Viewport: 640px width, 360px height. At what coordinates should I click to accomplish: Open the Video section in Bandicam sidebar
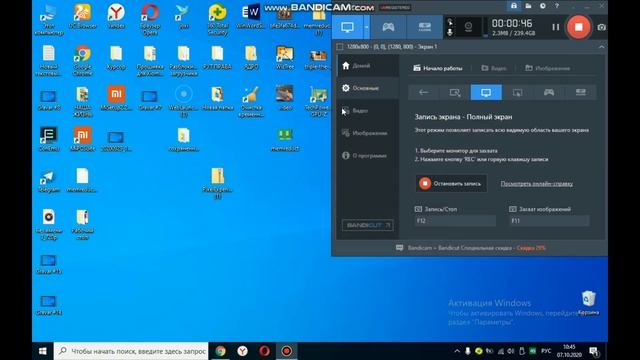click(367, 111)
